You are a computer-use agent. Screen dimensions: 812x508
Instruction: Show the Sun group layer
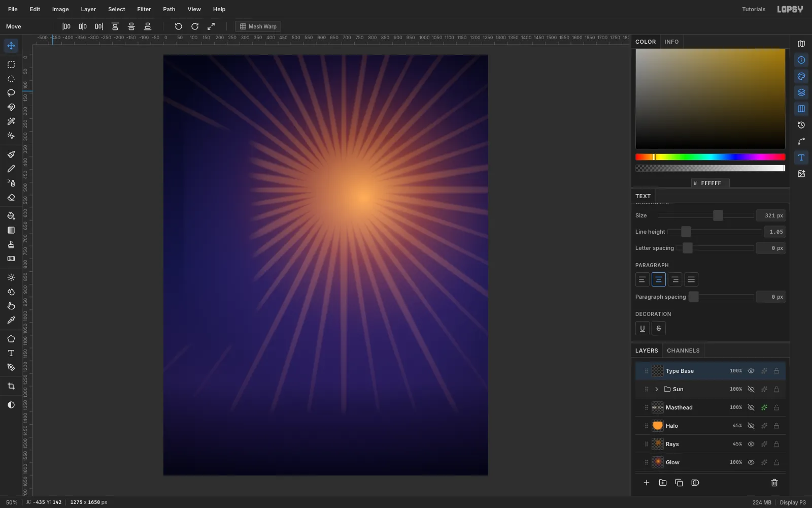click(x=751, y=389)
